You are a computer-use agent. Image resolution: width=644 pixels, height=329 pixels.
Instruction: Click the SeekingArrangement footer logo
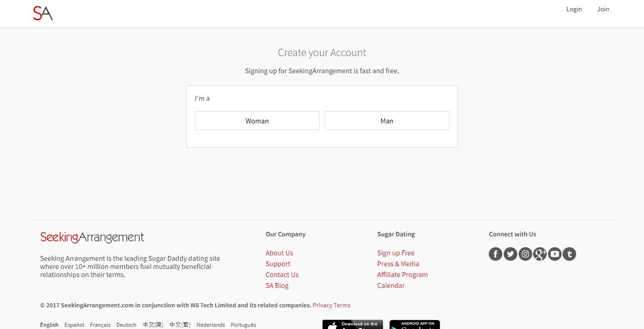coord(92,237)
